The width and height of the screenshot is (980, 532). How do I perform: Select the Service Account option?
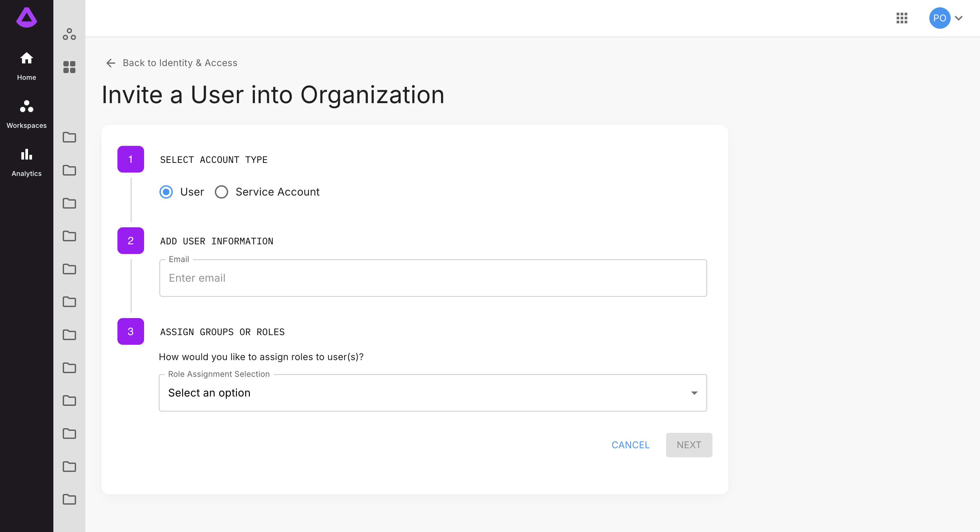221,192
